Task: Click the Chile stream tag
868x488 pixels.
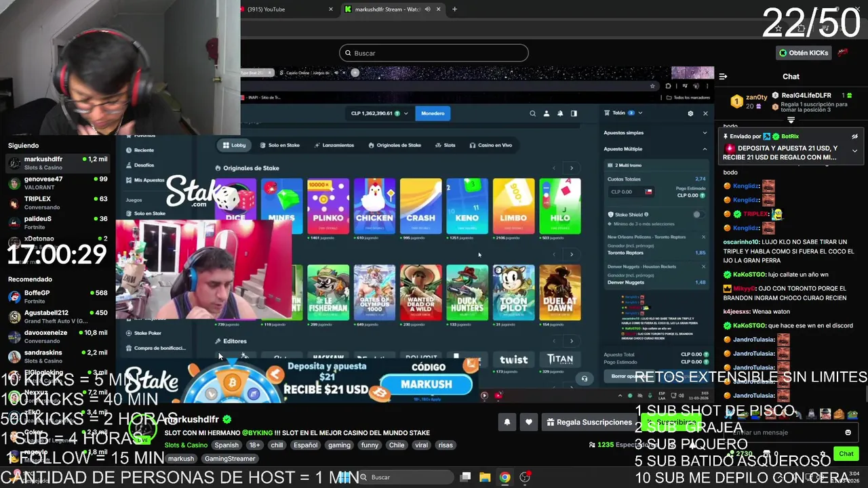Action: click(x=397, y=445)
